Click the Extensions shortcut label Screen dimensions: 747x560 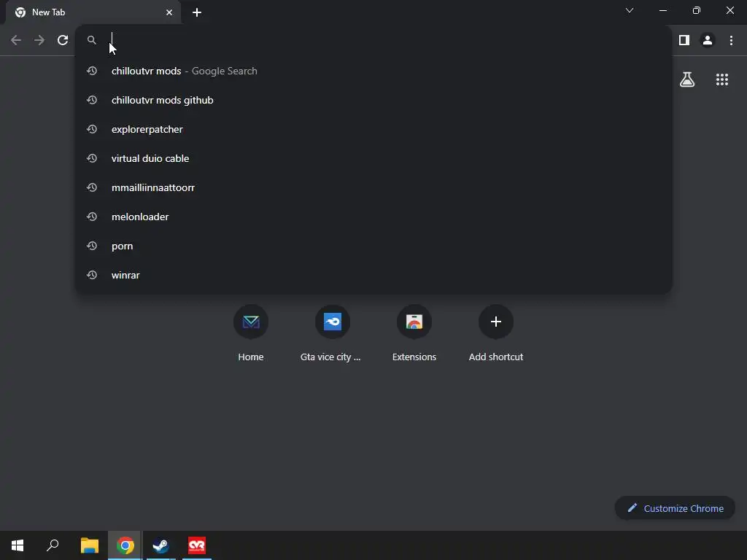(x=414, y=357)
